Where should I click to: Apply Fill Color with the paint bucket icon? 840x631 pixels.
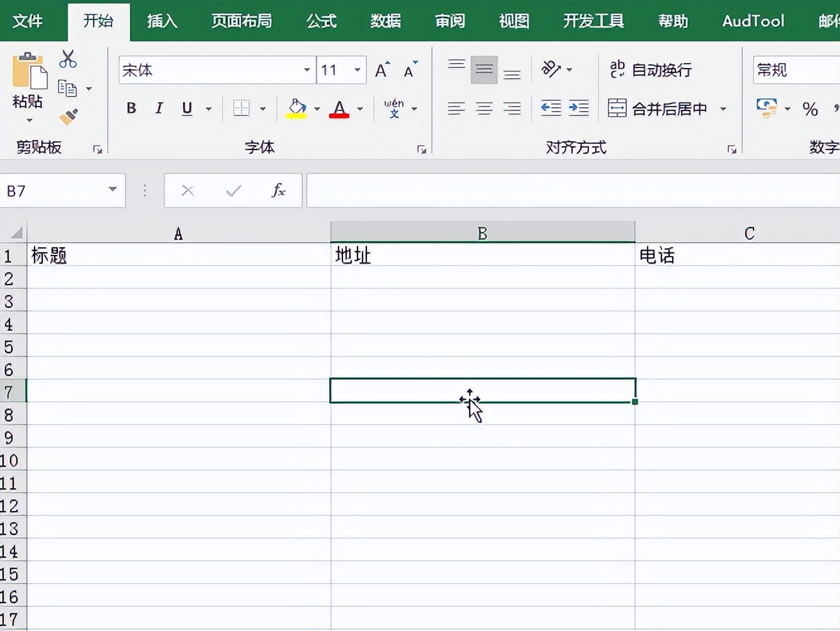pos(296,108)
